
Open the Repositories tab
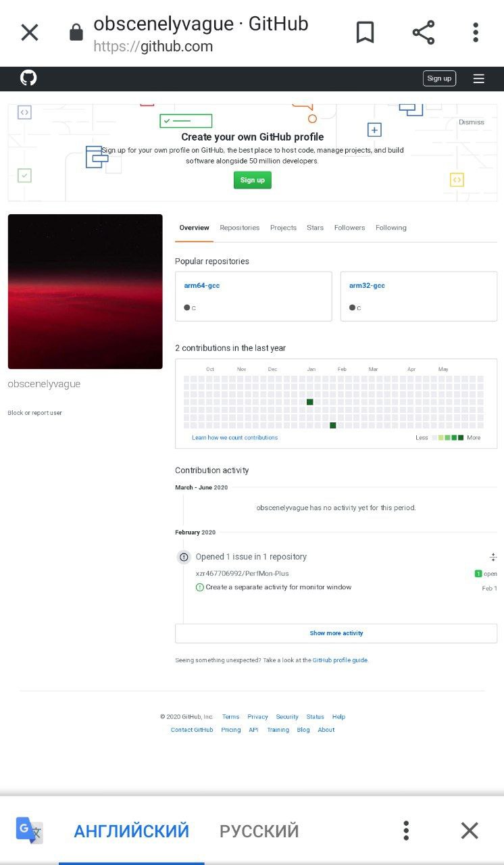[x=240, y=228]
